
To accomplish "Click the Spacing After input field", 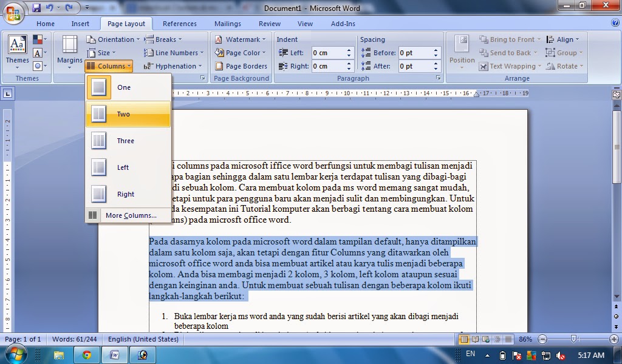I will 415,66.
